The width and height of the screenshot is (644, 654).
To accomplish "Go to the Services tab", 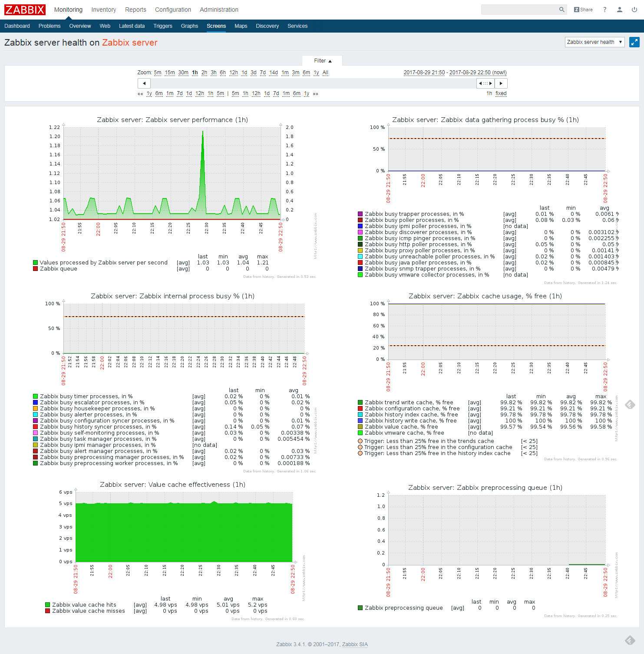I will pos(297,26).
